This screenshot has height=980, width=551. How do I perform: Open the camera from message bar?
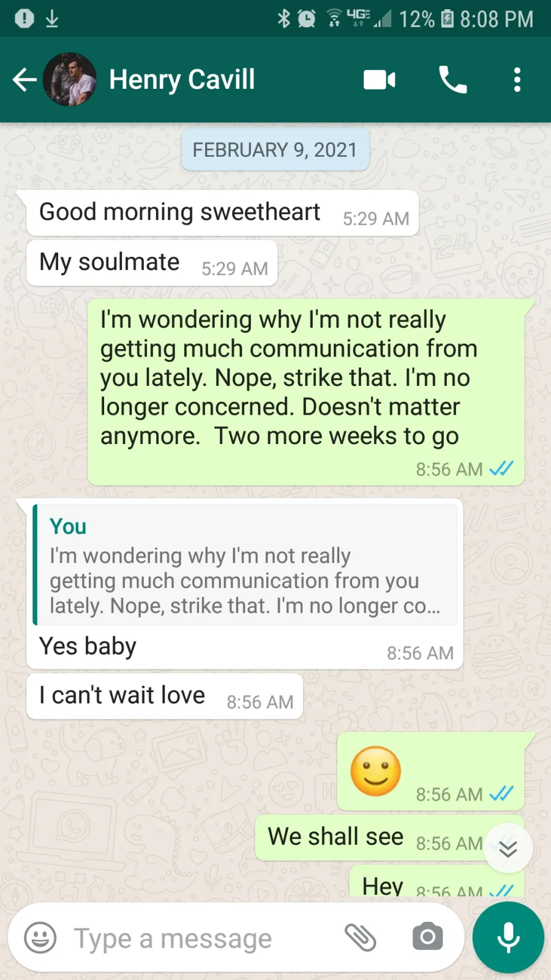pos(427,937)
